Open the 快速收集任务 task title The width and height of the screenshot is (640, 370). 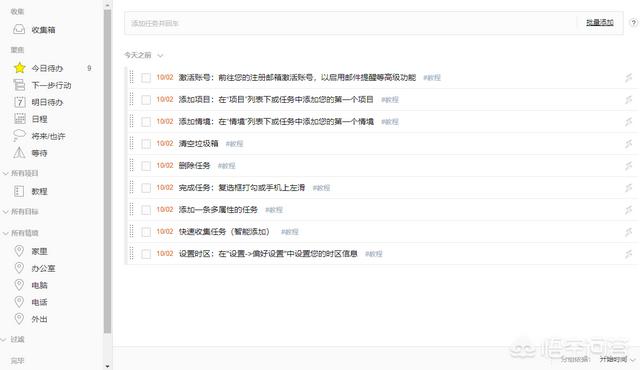[224, 231]
